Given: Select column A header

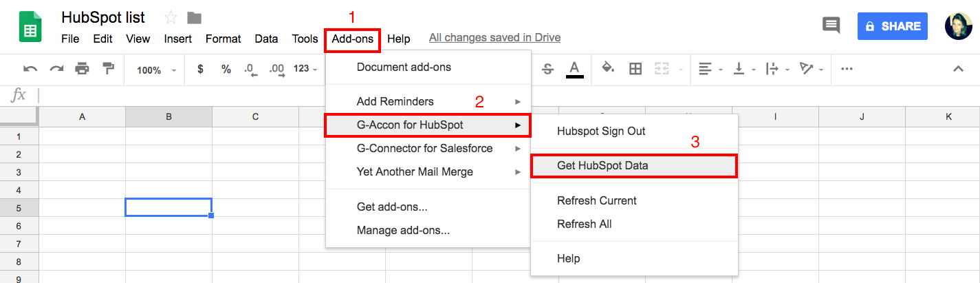Looking at the screenshot, I should [x=83, y=116].
